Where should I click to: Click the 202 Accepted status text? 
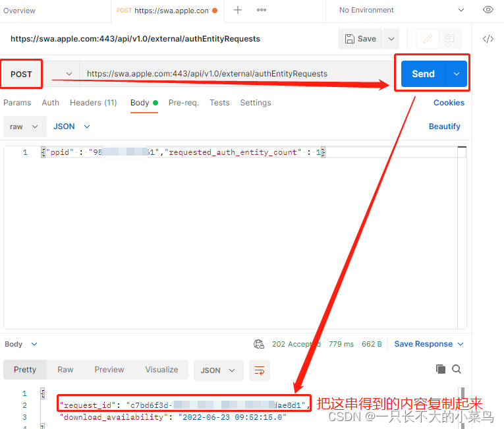[x=296, y=344]
